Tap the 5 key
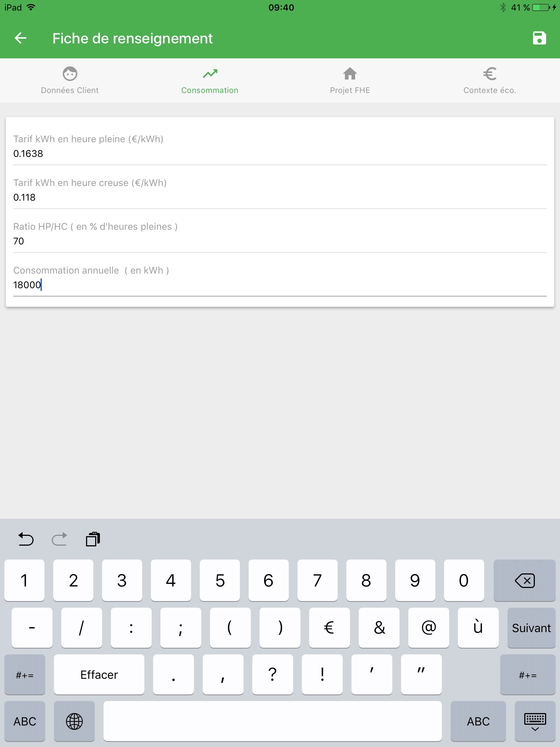The image size is (560, 747). (x=220, y=580)
